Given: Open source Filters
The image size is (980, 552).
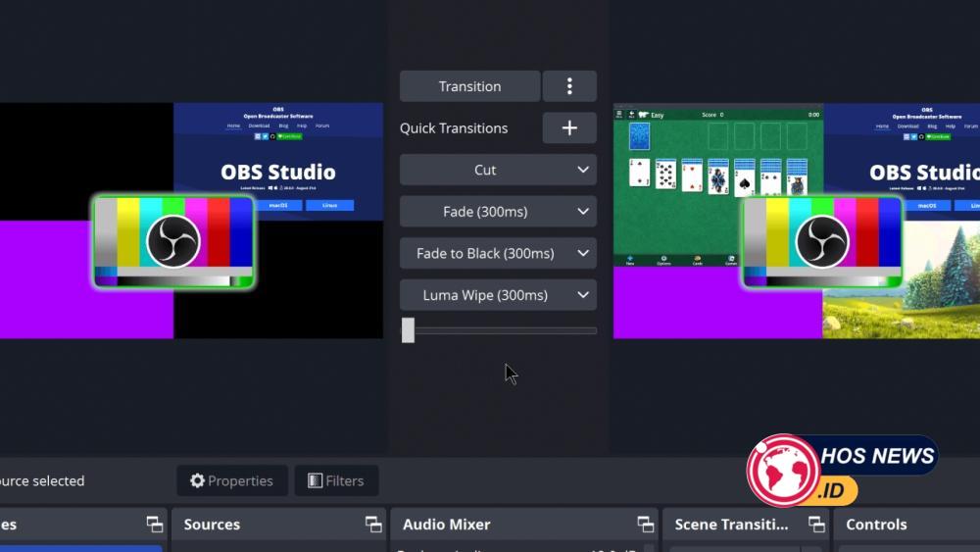Looking at the screenshot, I should click(x=336, y=480).
